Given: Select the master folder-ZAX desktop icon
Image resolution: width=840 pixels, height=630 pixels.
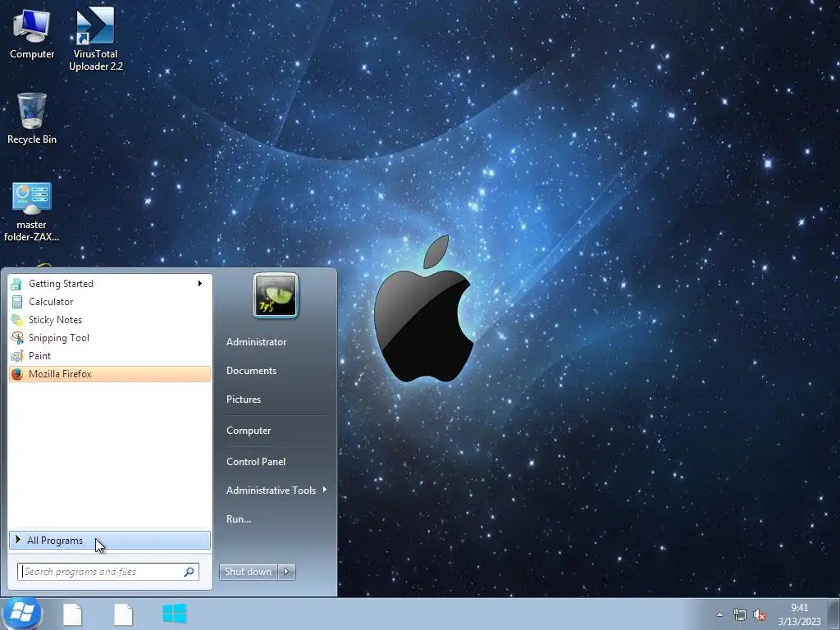Looking at the screenshot, I should click(x=32, y=212).
